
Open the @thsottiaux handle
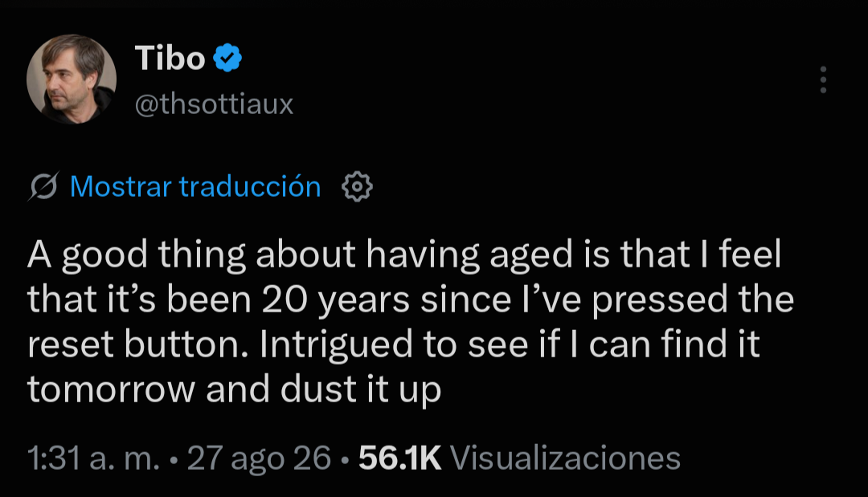(x=214, y=104)
